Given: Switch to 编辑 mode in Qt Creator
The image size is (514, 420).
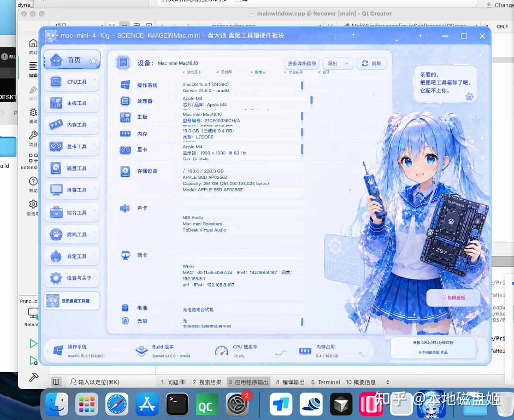Looking at the screenshot, I should coord(33,70).
